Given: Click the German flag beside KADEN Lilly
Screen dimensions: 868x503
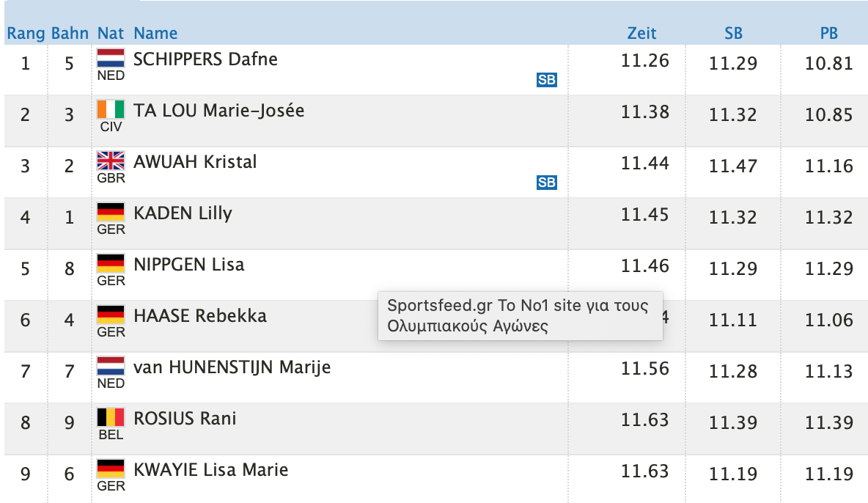Looking at the screenshot, I should [x=111, y=212].
